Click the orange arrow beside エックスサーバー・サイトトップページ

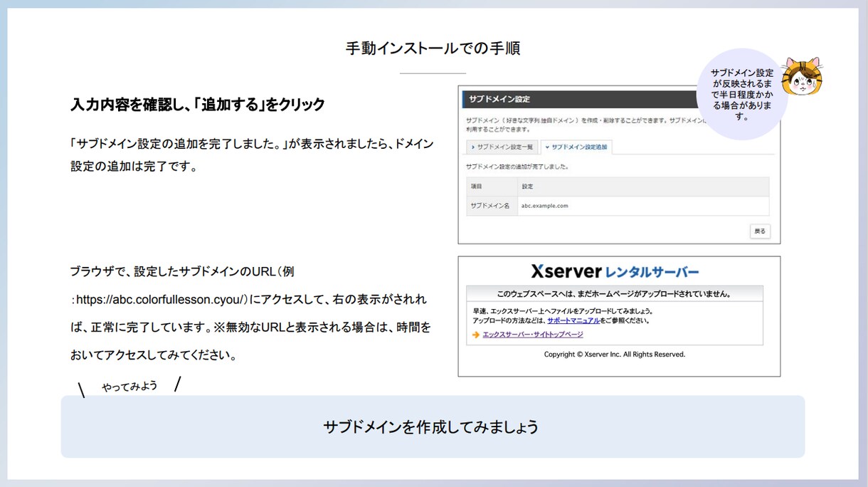tap(476, 335)
